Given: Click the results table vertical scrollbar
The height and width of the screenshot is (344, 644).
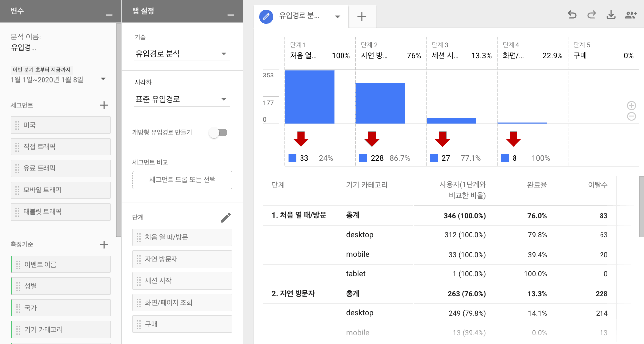Looking at the screenshot, I should click(641, 206).
